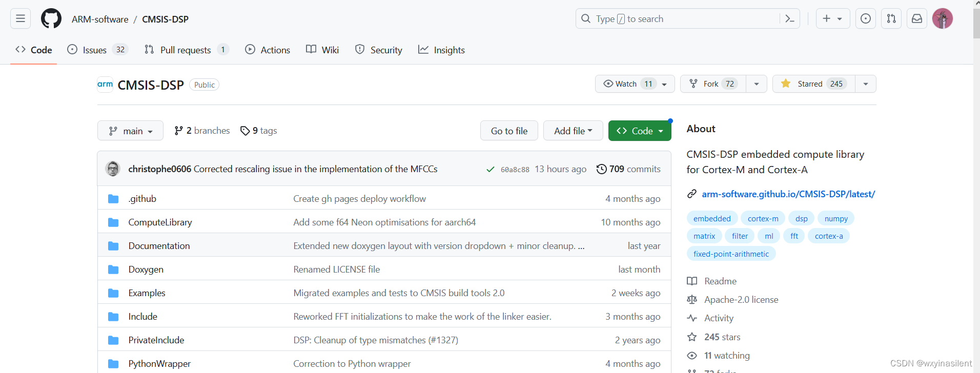Image resolution: width=980 pixels, height=373 pixels.
Task: Switch to the Insights tab
Action: [441, 50]
